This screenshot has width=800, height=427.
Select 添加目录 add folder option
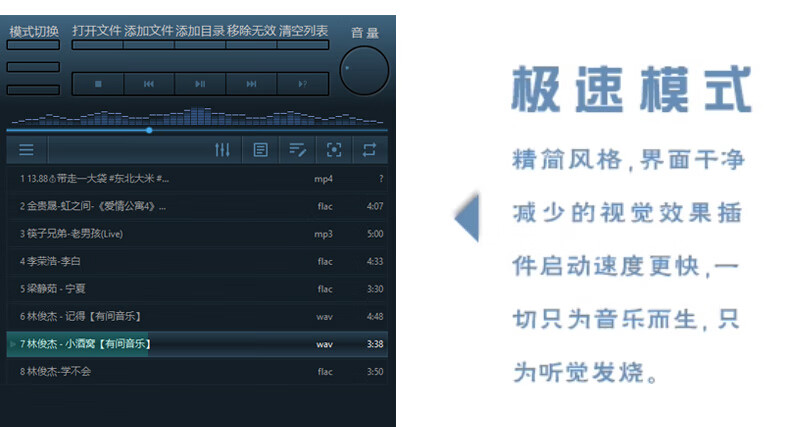click(x=200, y=31)
